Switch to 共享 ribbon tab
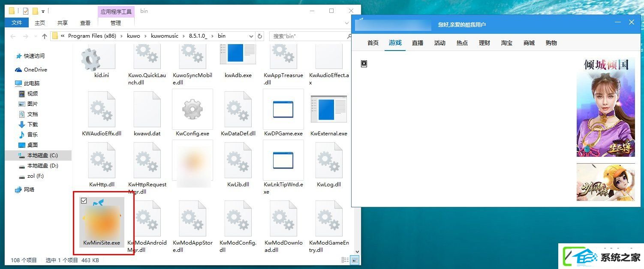Viewport: 644px width, 269px height. 63,23
